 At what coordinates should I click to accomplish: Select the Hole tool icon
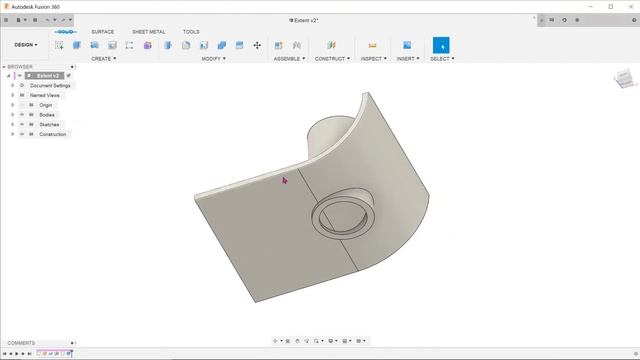tap(112, 45)
